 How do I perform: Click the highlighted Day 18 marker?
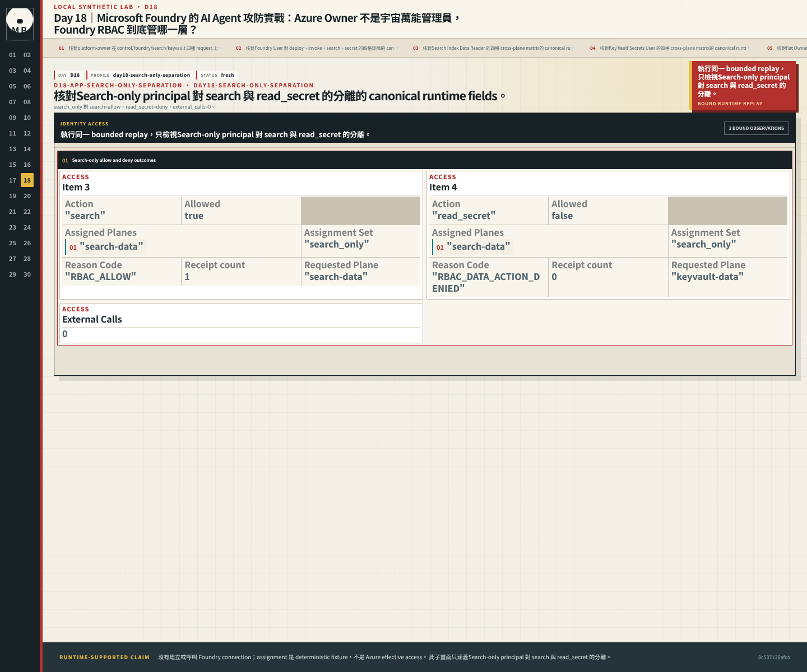(27, 180)
